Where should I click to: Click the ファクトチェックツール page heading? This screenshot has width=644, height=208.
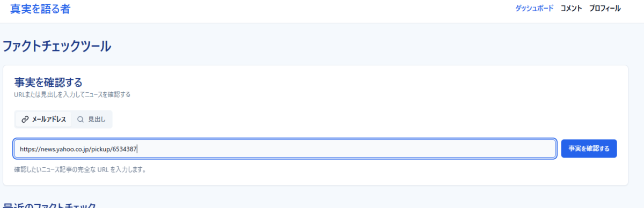[57, 46]
